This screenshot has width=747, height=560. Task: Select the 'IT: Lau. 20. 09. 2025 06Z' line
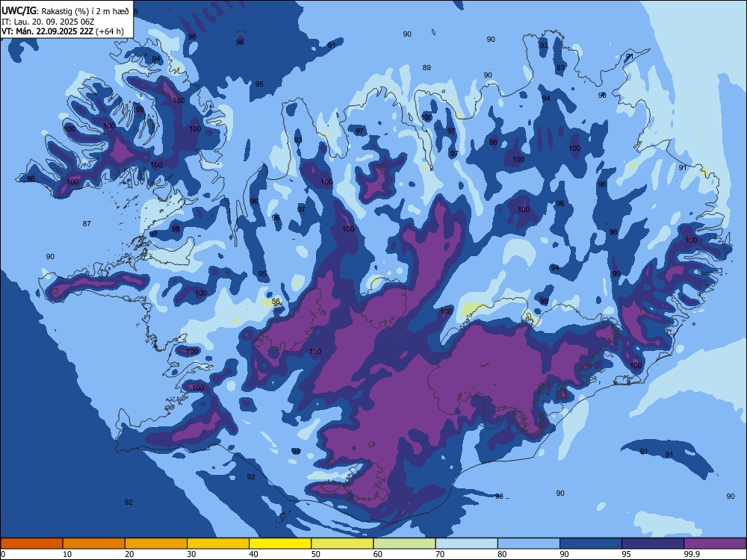[48, 22]
